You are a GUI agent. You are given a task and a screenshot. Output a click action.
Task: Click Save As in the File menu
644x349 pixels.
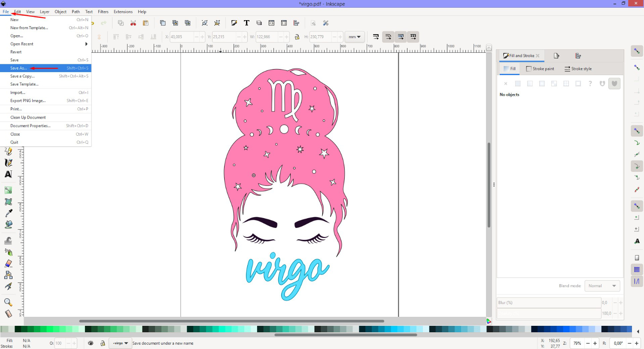(46, 68)
